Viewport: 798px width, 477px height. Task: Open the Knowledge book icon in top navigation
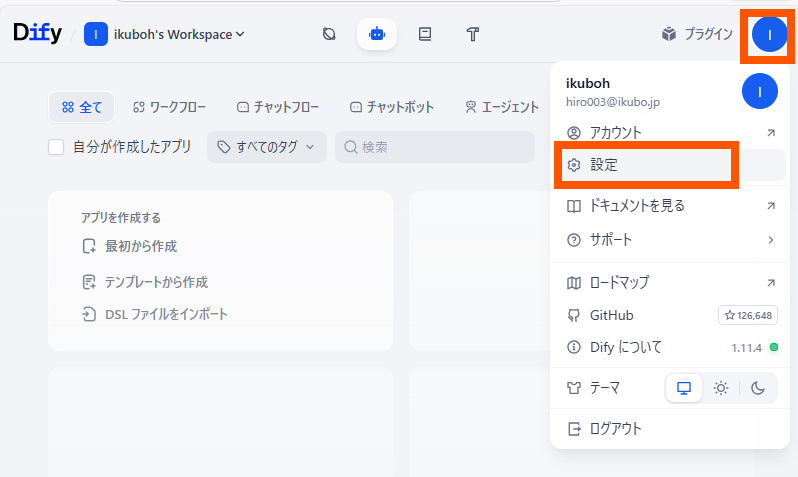(425, 34)
